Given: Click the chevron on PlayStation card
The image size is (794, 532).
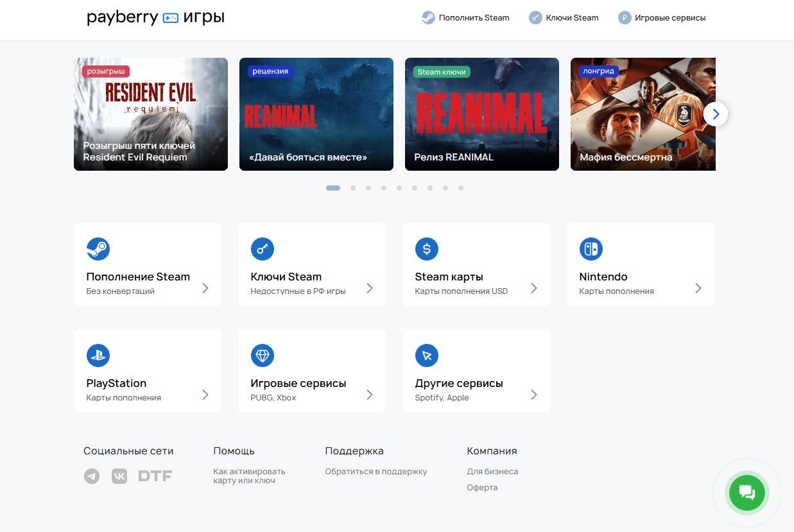Looking at the screenshot, I should tap(205, 395).
